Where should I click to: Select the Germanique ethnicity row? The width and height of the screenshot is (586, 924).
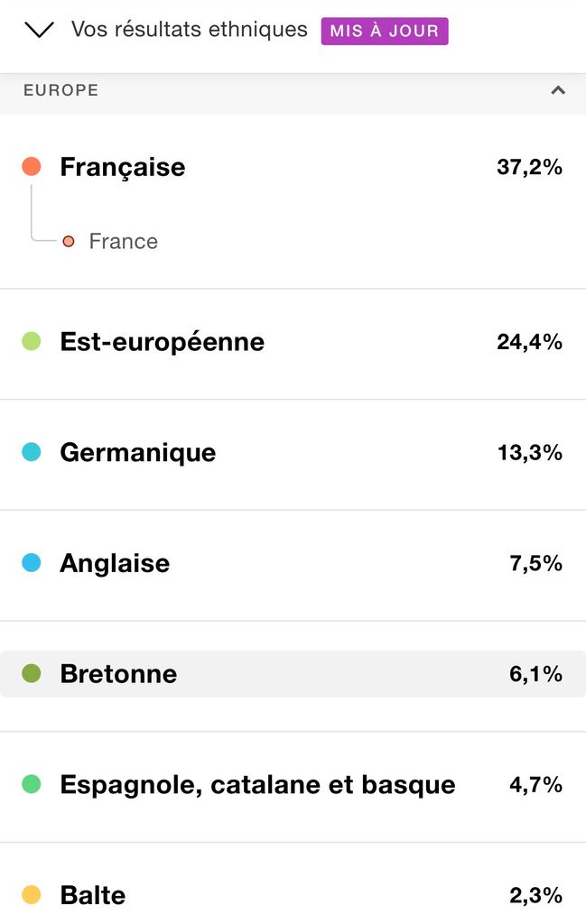(293, 455)
